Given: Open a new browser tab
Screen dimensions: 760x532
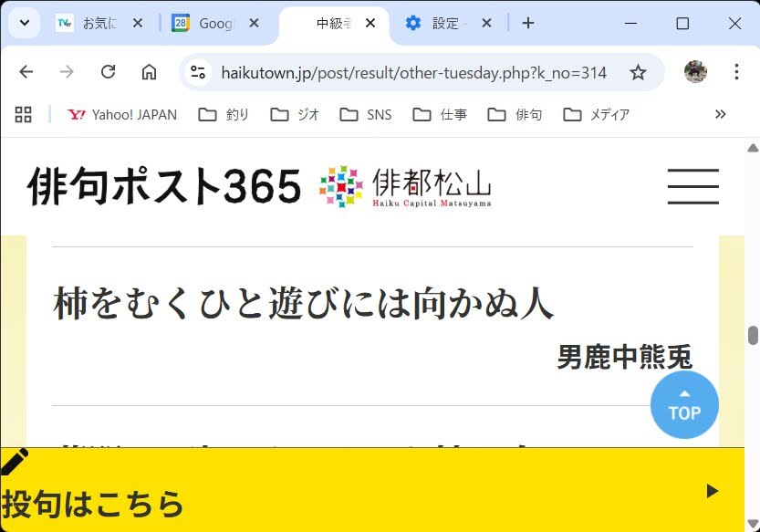Looking at the screenshot, I should point(528,23).
